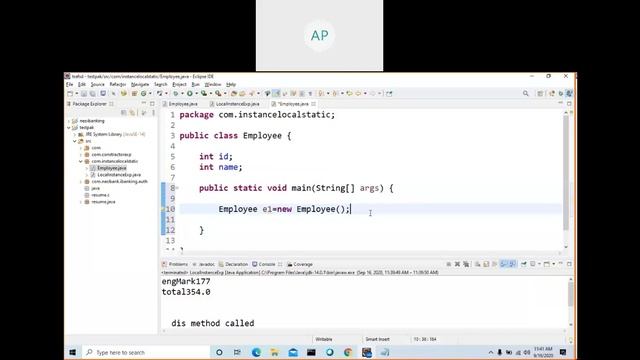Screen dimensions: 640x360
Task: Click the Open Type toolbar icon
Action: click(x=234, y=93)
